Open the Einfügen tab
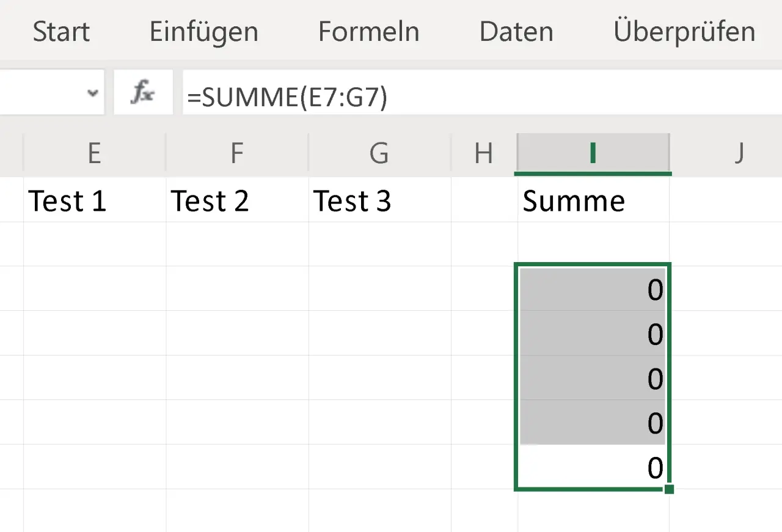782x532 pixels. click(203, 32)
